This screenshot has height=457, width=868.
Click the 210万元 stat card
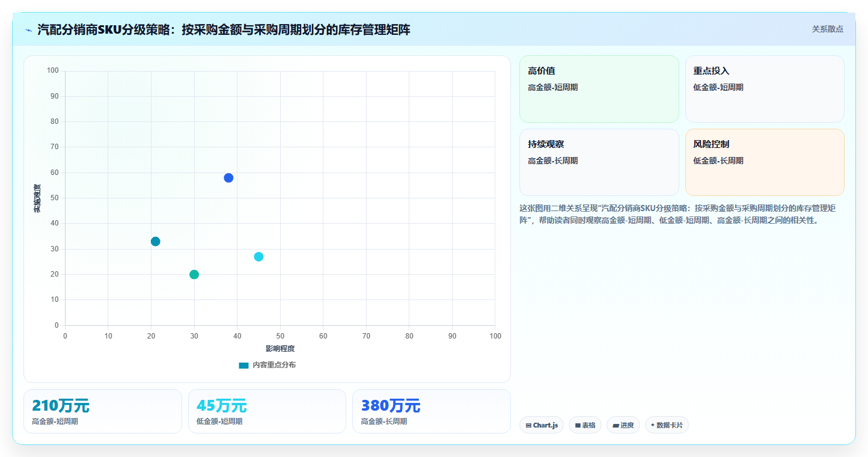[x=103, y=411]
